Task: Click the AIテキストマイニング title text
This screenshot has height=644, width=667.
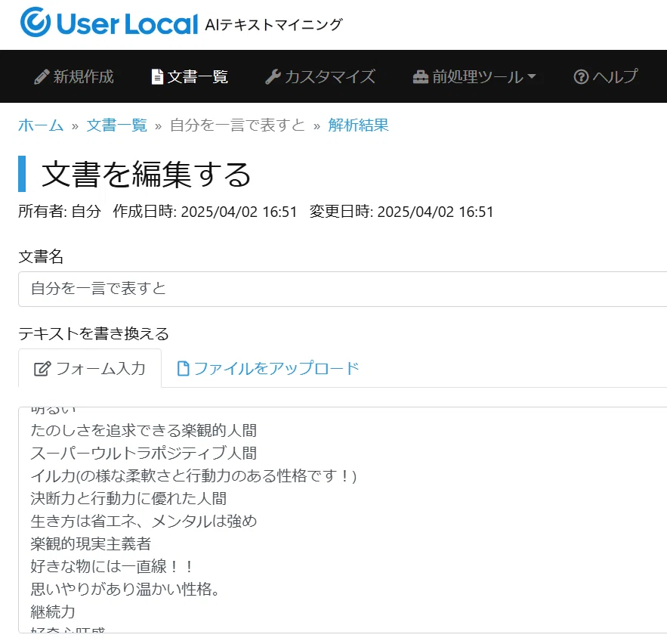Action: 273,25
